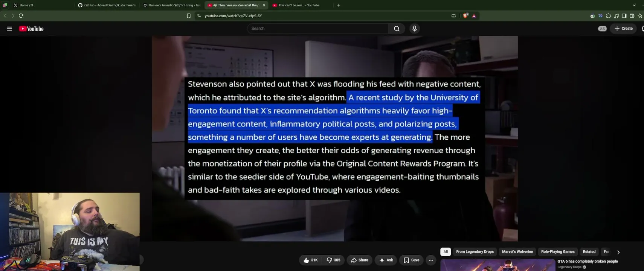The image size is (644, 271).
Task: Bookmark this page in the address bar
Action: [x=189, y=16]
